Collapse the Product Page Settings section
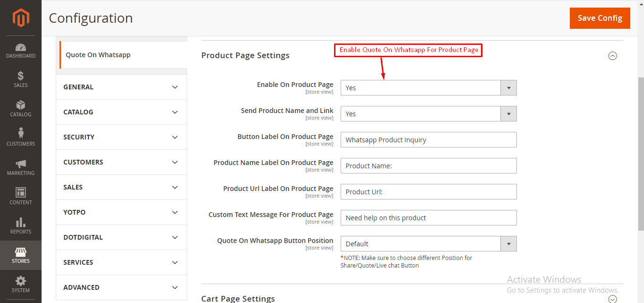The width and height of the screenshot is (644, 303). coord(612,56)
